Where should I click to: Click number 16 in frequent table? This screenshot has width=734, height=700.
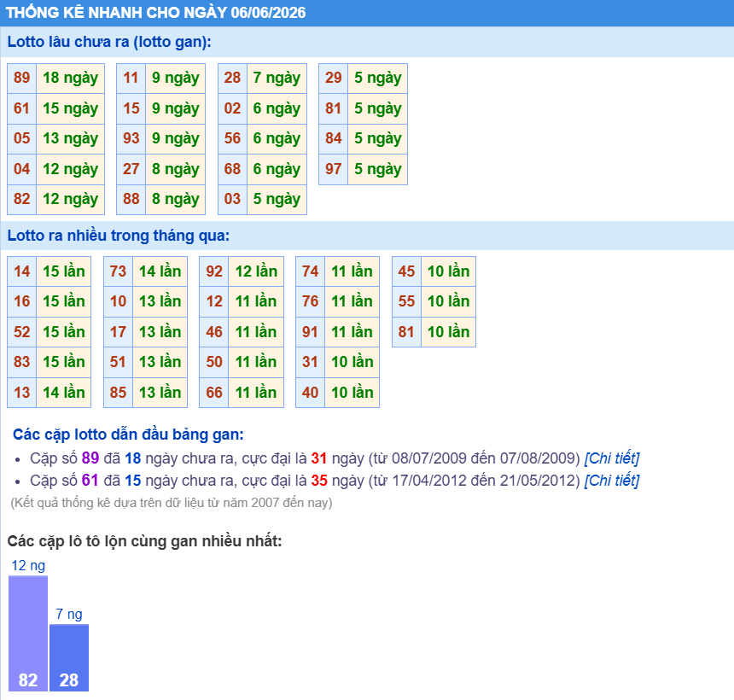[x=22, y=301]
